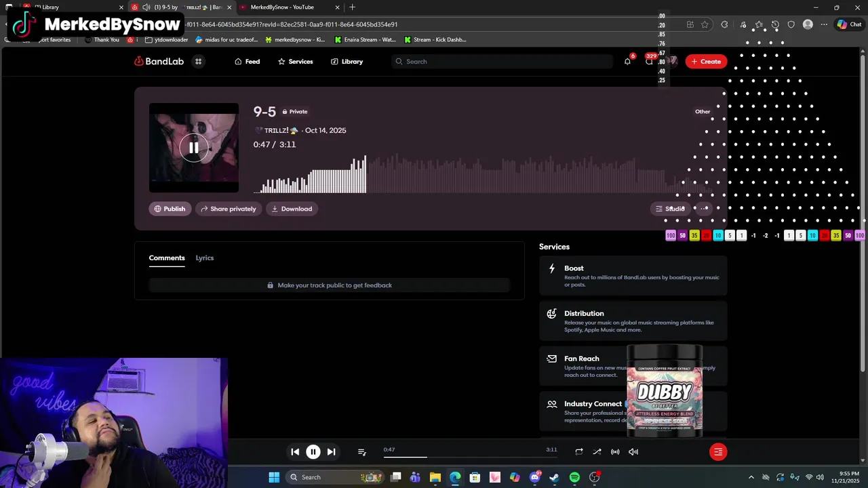Pause the track on the cover art
Image resolution: width=868 pixels, height=488 pixels.
tap(194, 148)
